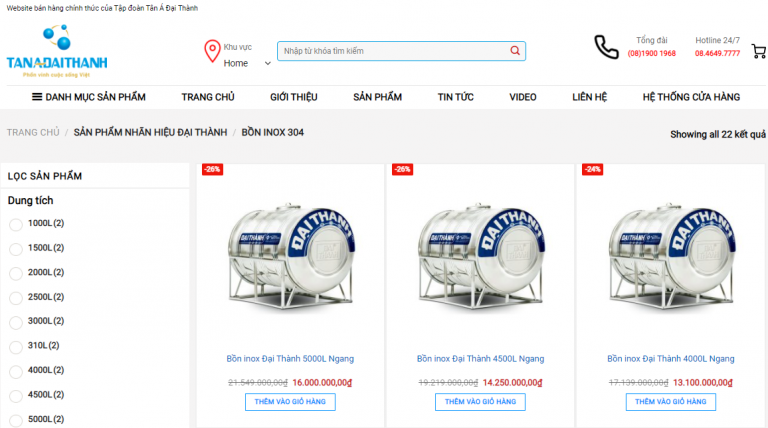Click the phone handset icon
This screenshot has width=768, height=428.
click(x=606, y=47)
